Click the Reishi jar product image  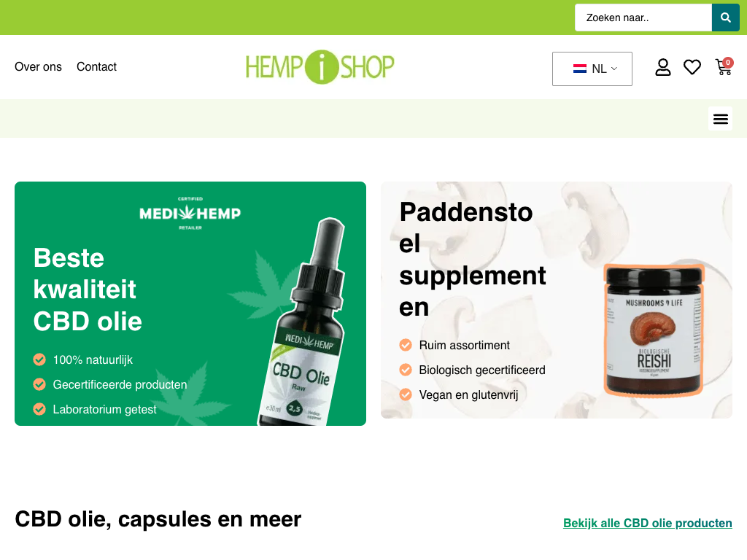click(654, 330)
